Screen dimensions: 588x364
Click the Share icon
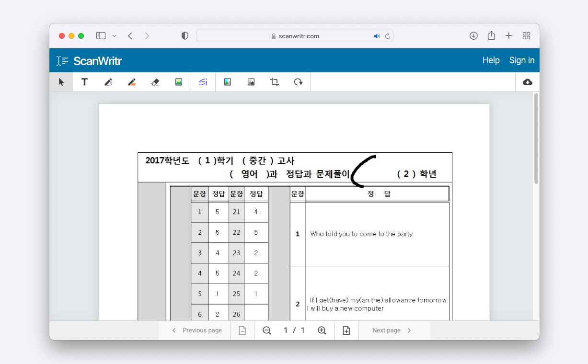pyautogui.click(x=491, y=36)
